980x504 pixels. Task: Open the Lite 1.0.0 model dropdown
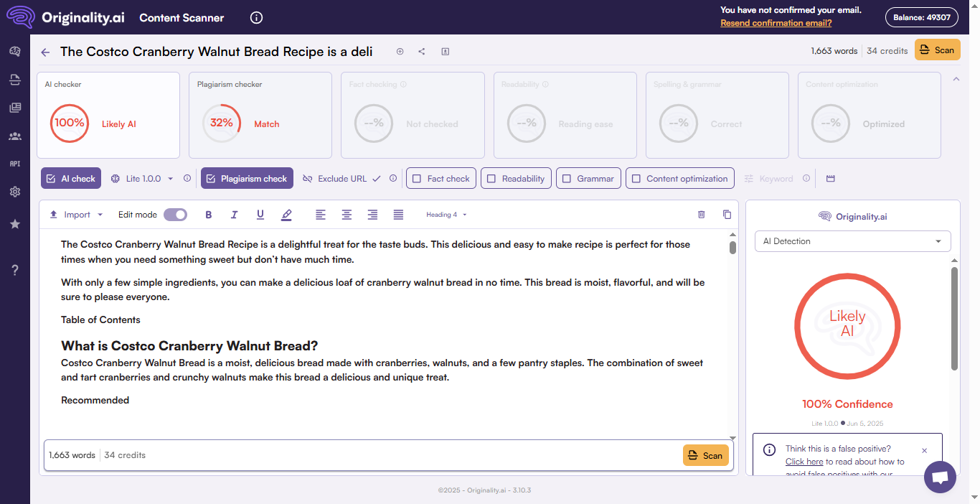point(142,179)
